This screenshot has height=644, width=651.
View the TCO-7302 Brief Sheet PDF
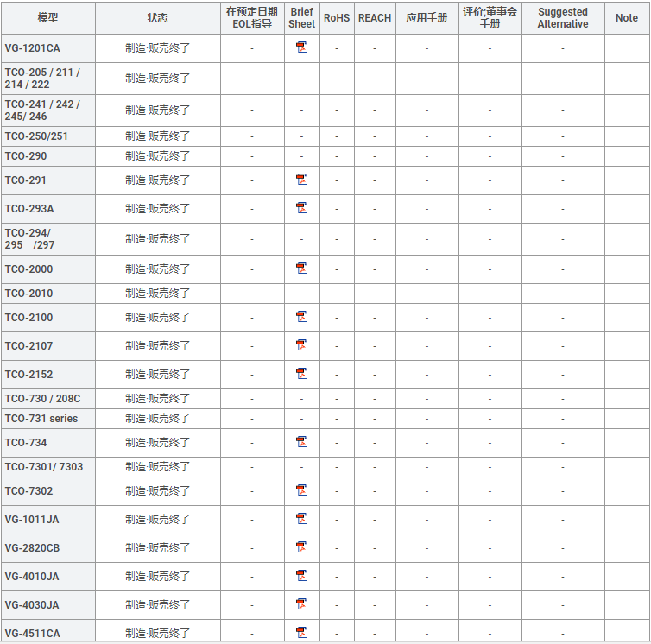click(301, 490)
